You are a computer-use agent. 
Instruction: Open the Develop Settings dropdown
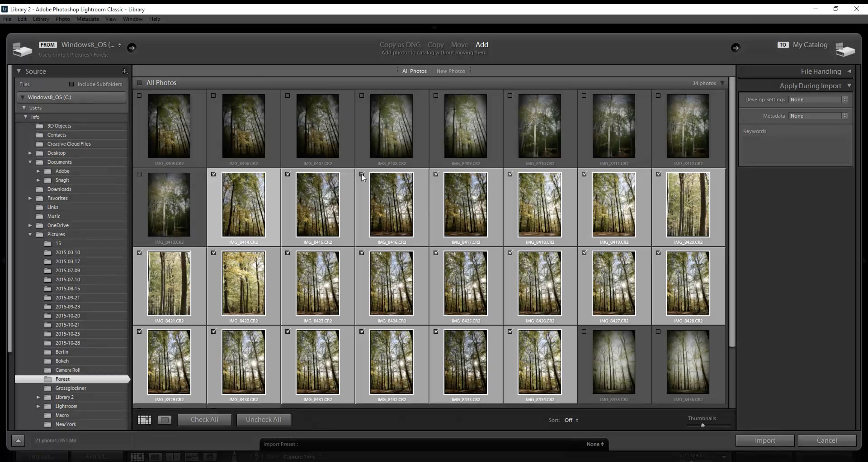tap(818, 100)
